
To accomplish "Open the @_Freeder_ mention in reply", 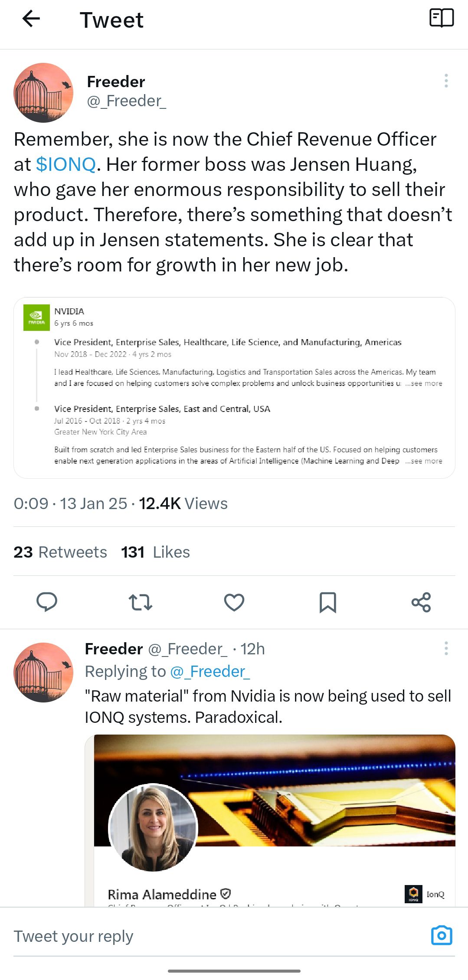I will click(210, 671).
